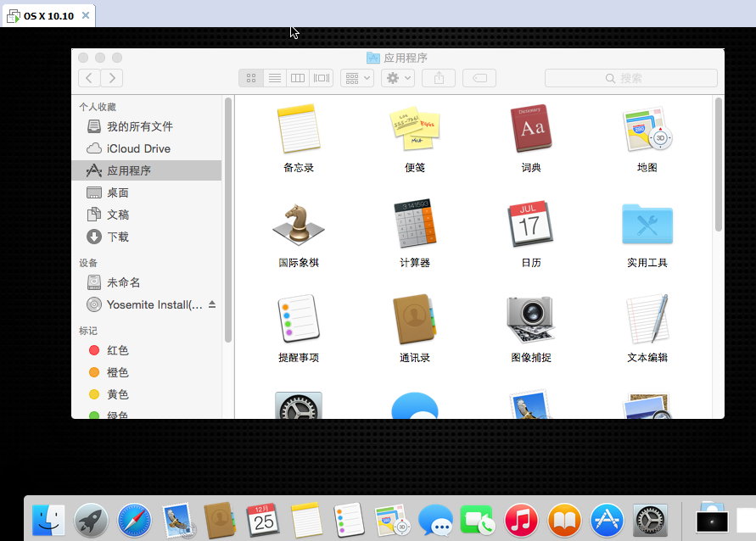Select 应用程序 in the sidebar
This screenshot has width=756, height=541.
(x=147, y=170)
